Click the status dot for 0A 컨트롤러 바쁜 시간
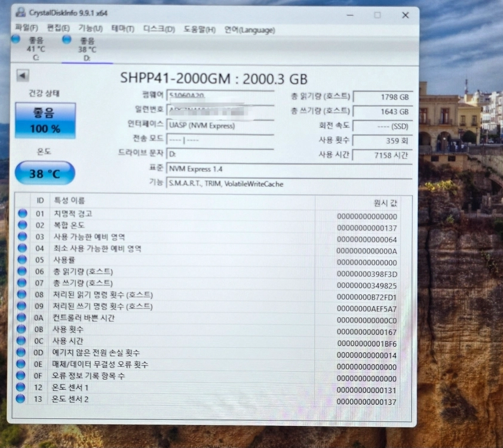The width and height of the screenshot is (503, 448). tap(21, 317)
